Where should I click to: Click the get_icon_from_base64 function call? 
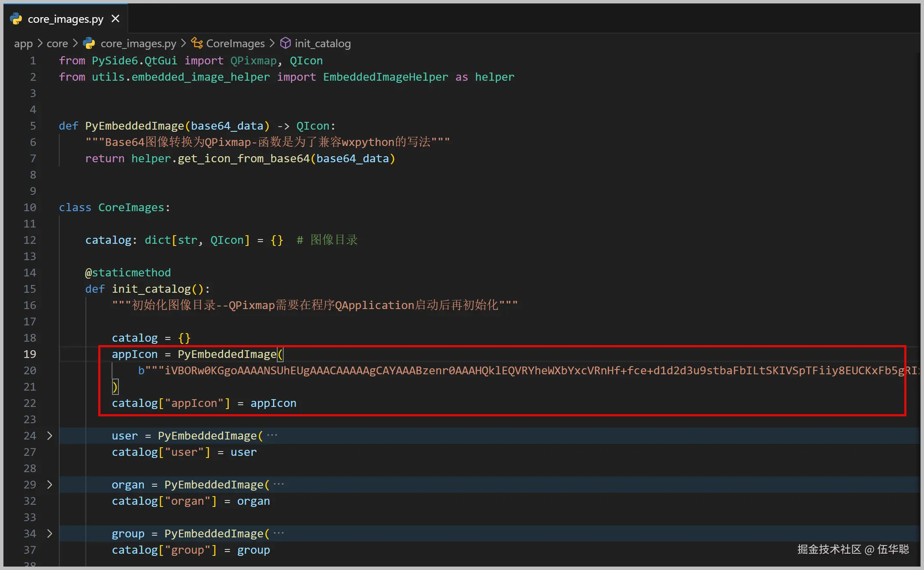click(243, 159)
